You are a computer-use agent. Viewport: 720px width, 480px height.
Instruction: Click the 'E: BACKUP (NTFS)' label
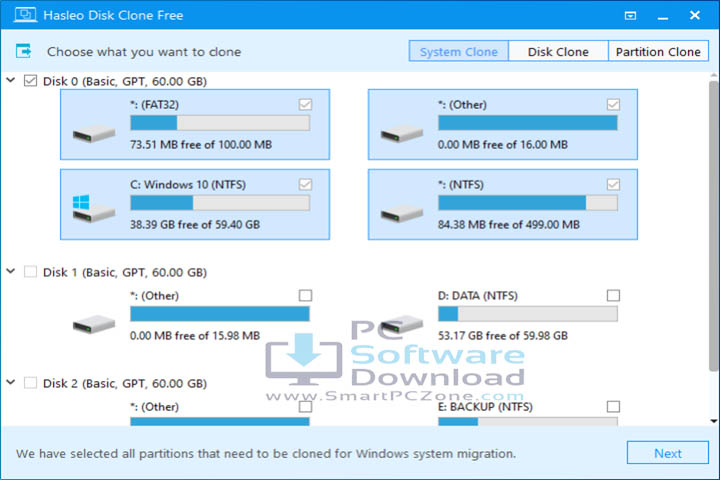(x=485, y=407)
